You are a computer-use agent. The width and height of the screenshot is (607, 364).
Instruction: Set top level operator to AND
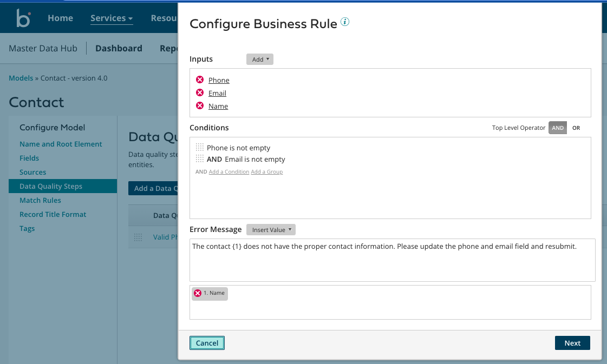click(x=558, y=128)
